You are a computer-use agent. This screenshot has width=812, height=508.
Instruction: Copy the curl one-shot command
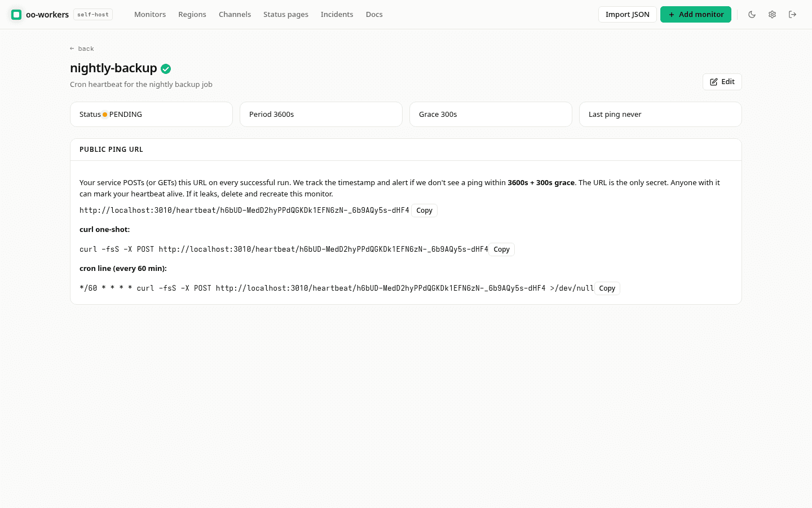tap(502, 249)
